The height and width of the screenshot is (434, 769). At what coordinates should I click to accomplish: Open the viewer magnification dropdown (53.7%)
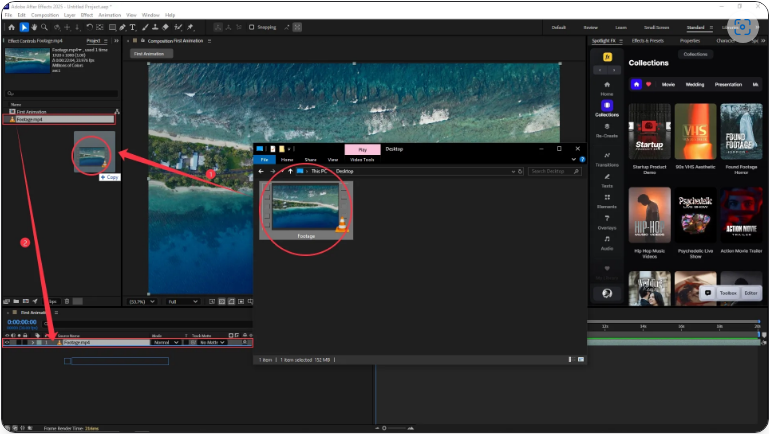coord(142,302)
